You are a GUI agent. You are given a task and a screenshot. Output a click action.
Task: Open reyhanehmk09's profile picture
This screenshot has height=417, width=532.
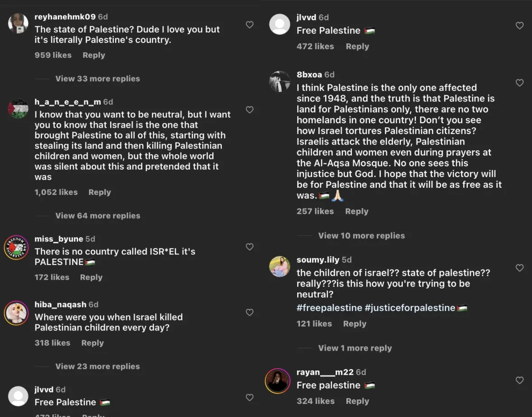tap(18, 23)
